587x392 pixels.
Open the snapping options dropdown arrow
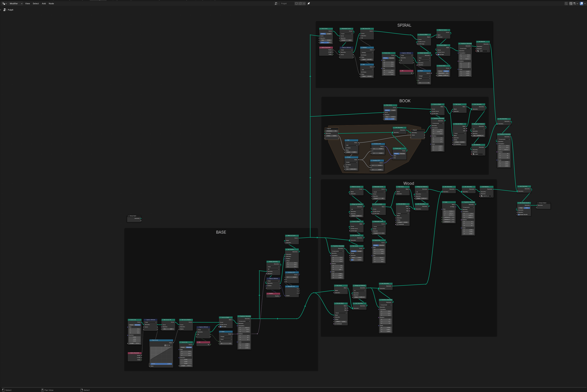[x=577, y=4]
